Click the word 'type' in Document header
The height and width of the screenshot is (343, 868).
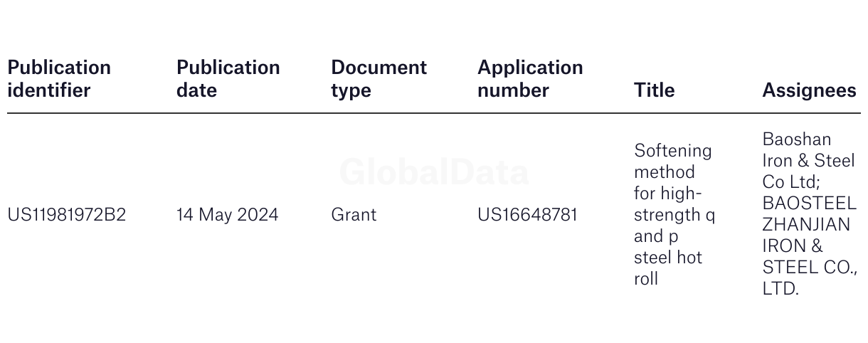coord(351,90)
